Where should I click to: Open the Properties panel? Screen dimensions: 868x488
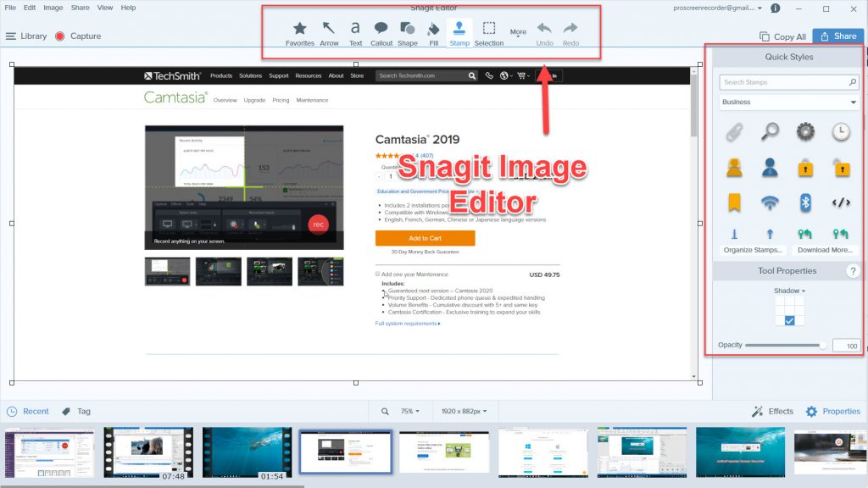pos(832,411)
